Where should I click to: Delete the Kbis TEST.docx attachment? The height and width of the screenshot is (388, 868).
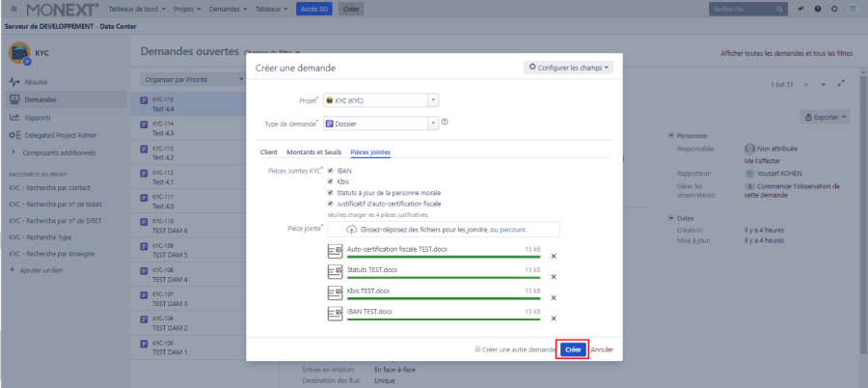click(x=553, y=297)
